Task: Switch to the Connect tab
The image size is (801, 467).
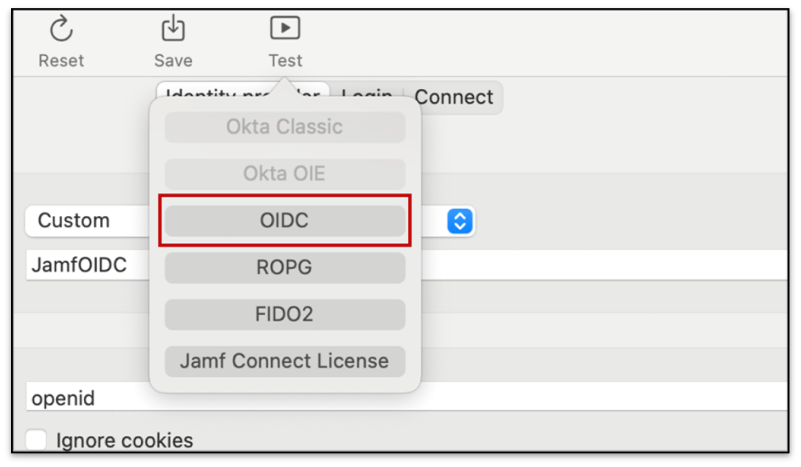Action: tap(453, 97)
